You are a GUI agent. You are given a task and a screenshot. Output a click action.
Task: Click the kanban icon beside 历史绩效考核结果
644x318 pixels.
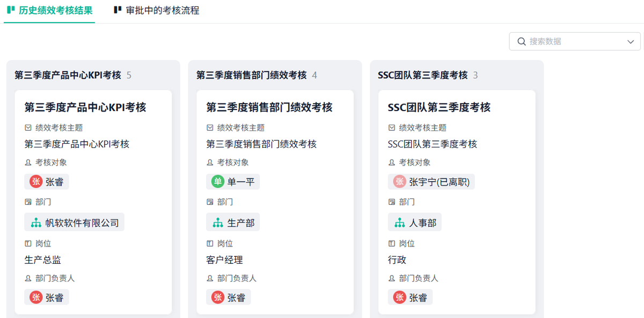(11, 10)
